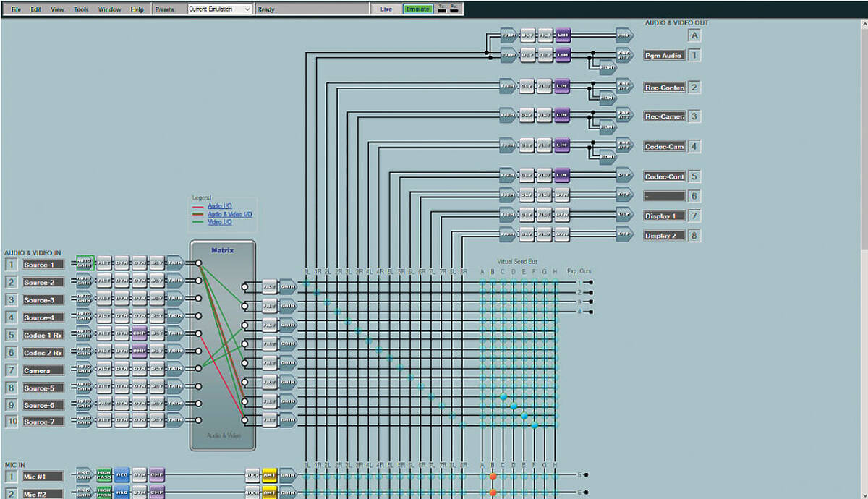Toggle Source-1 matrix input tie node
This screenshot has height=499, width=868.
pos(198,263)
